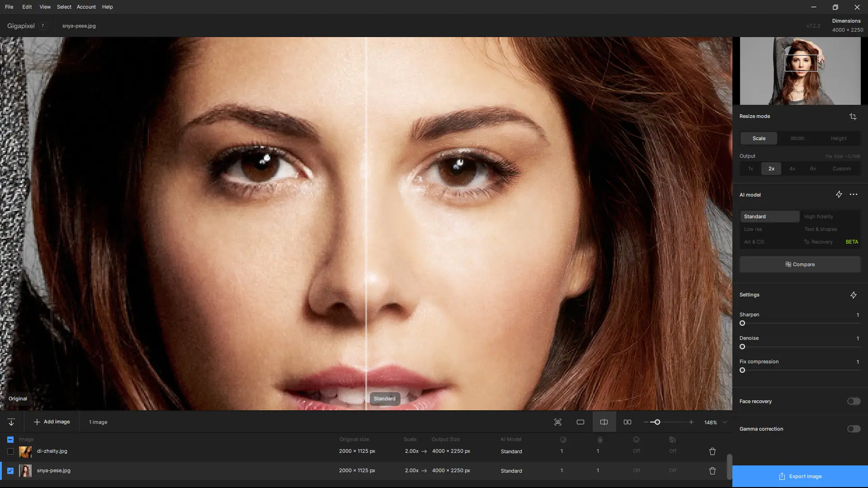Viewport: 868px width, 488px height.
Task: Turn on the Gamma correction switch
Action: tap(853, 429)
